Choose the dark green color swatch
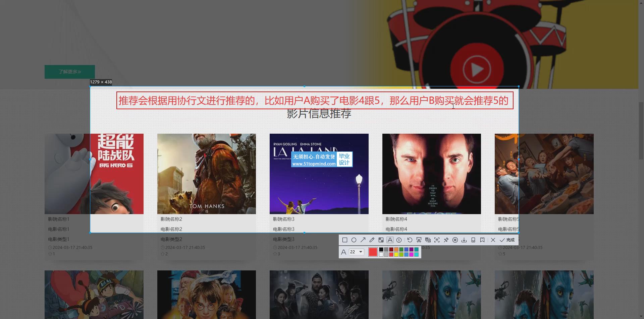The image size is (644, 319). pos(401,250)
